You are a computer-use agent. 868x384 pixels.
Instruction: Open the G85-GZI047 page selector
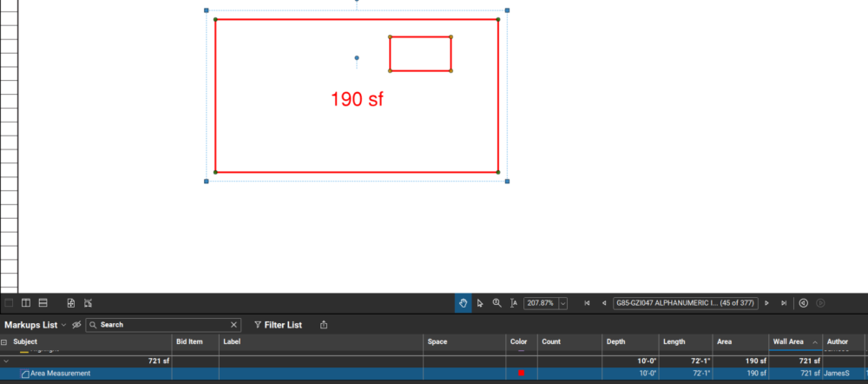click(686, 303)
